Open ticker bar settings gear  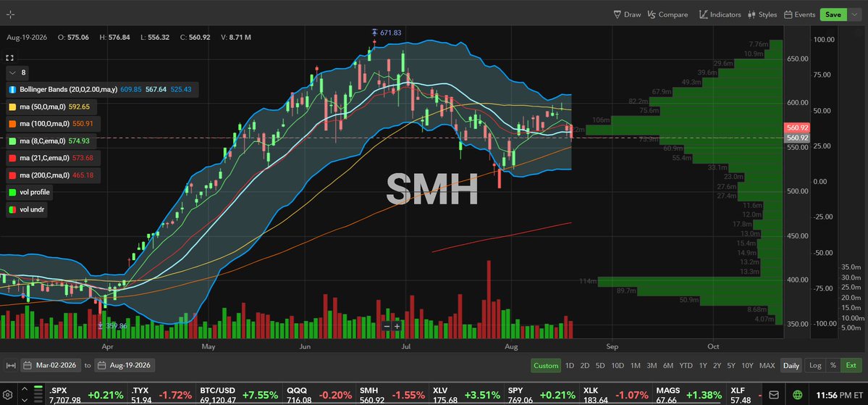coord(8,395)
